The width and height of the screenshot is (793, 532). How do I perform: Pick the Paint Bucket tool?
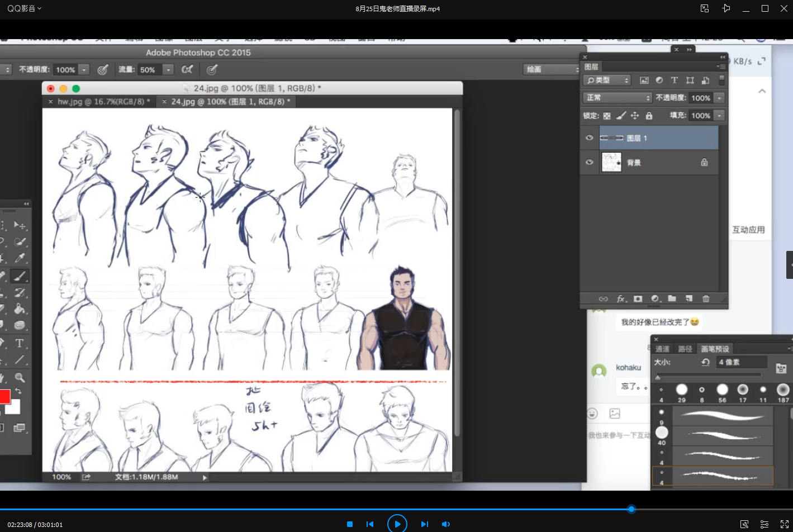pos(20,308)
